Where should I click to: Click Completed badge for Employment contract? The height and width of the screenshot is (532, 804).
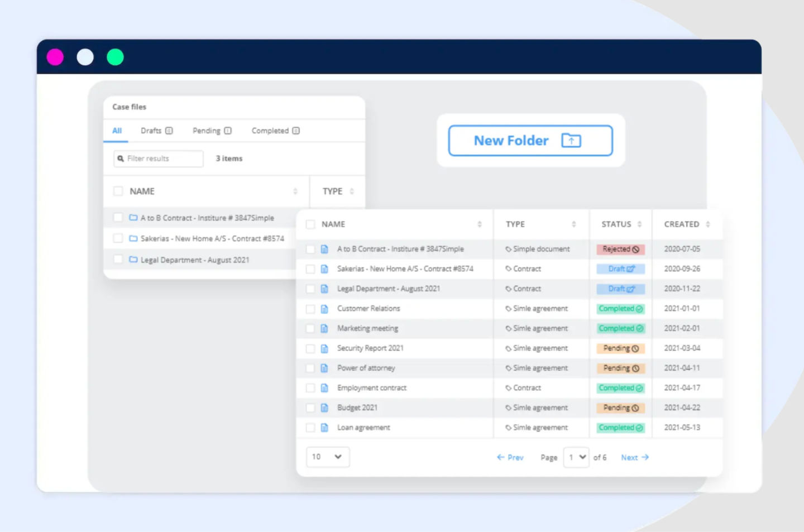click(x=621, y=388)
